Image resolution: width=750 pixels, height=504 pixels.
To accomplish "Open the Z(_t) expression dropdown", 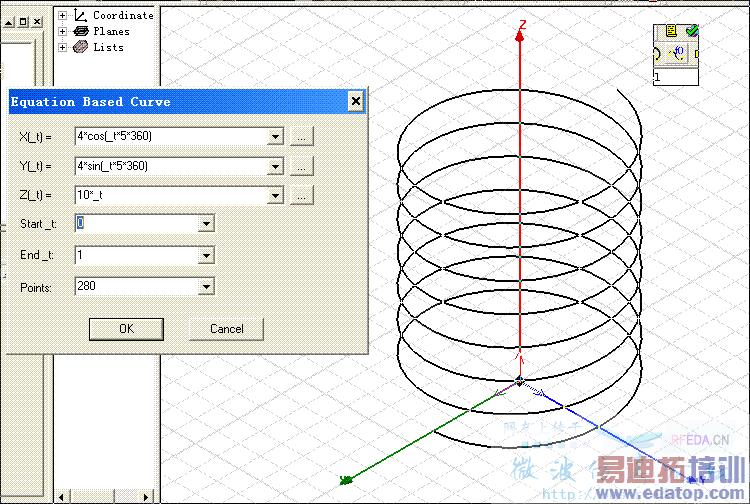I will (x=275, y=196).
